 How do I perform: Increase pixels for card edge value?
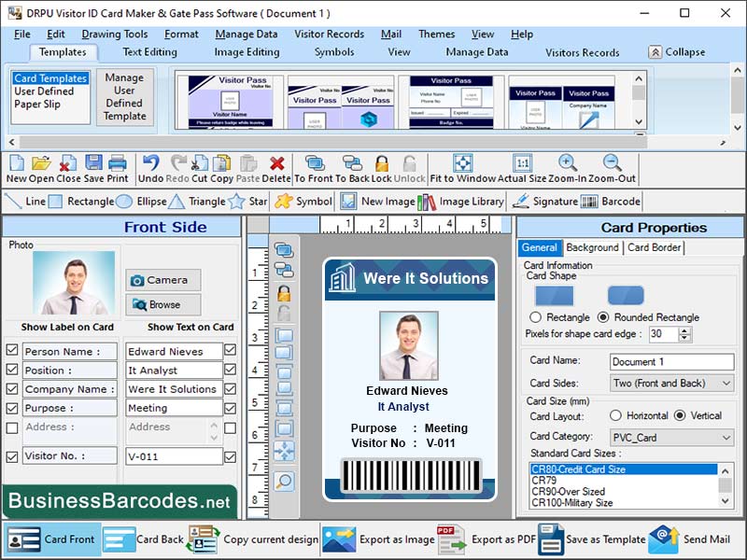point(684,330)
